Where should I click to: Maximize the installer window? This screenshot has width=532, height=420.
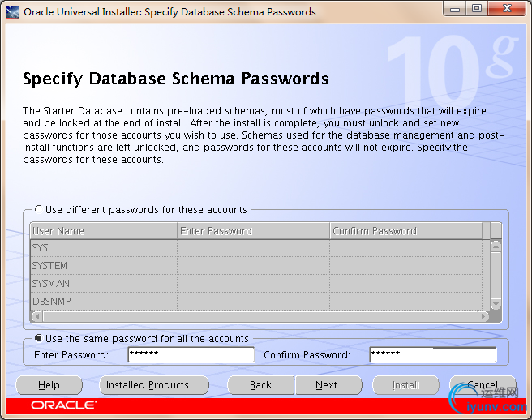(477, 9)
